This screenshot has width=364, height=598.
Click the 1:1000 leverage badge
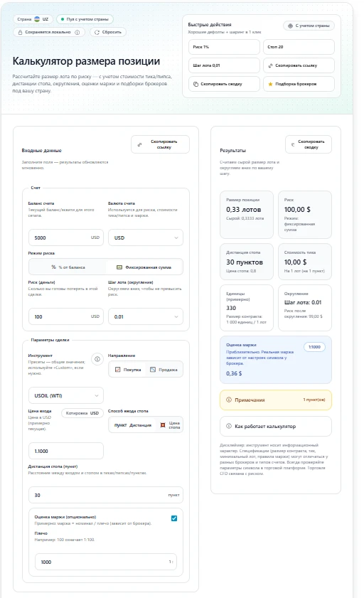tap(314, 347)
